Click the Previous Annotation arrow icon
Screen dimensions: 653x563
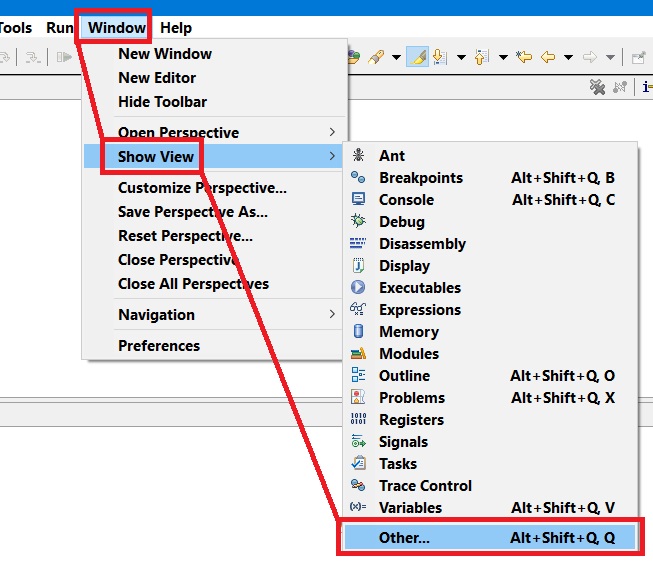coord(482,57)
